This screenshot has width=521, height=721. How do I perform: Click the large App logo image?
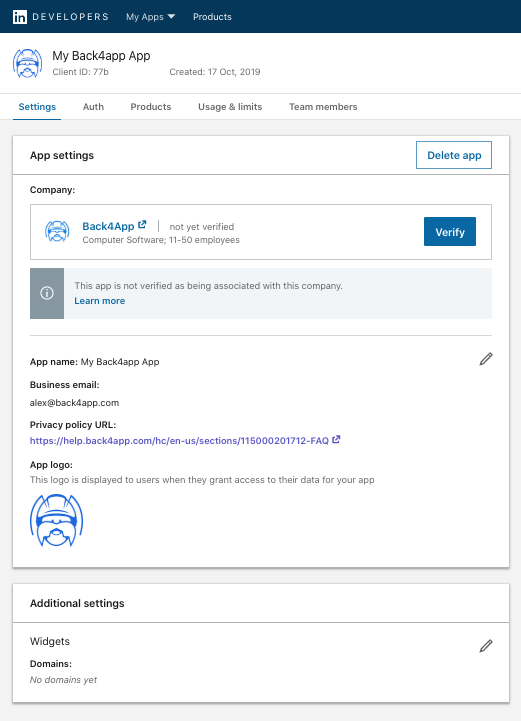[57, 520]
